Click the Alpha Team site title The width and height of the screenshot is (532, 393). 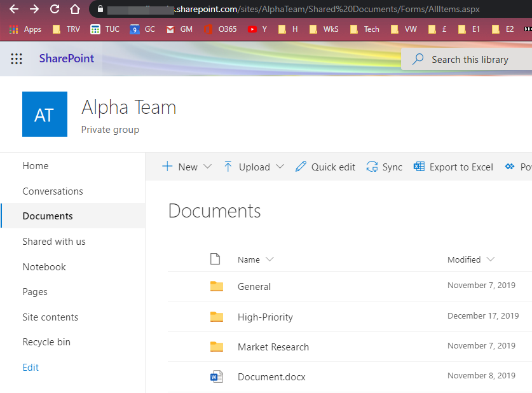pos(129,107)
